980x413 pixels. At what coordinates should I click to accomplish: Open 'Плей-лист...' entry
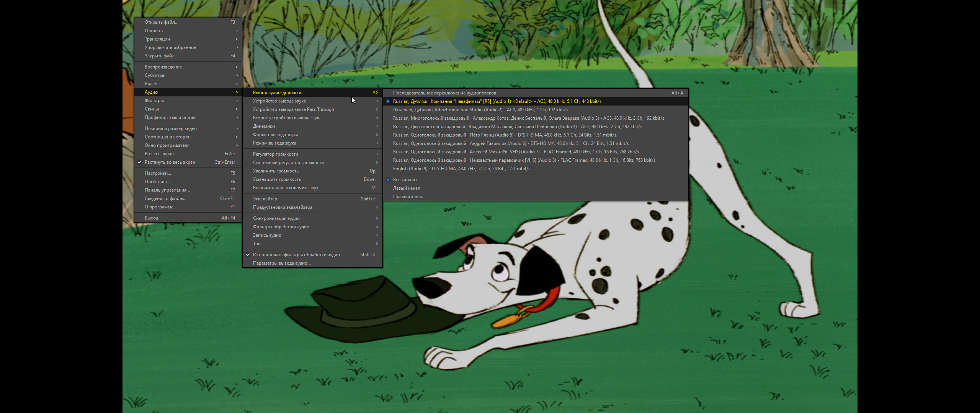point(188,182)
